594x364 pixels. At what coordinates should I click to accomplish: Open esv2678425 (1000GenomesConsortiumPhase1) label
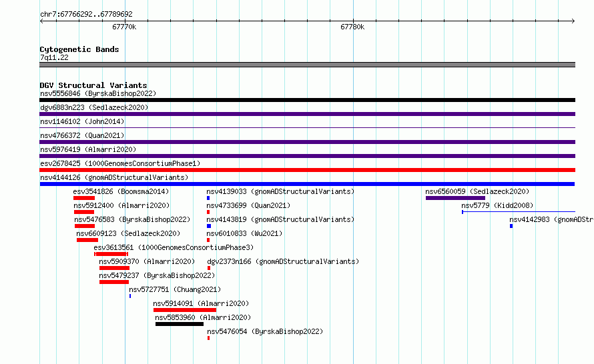[x=120, y=163]
